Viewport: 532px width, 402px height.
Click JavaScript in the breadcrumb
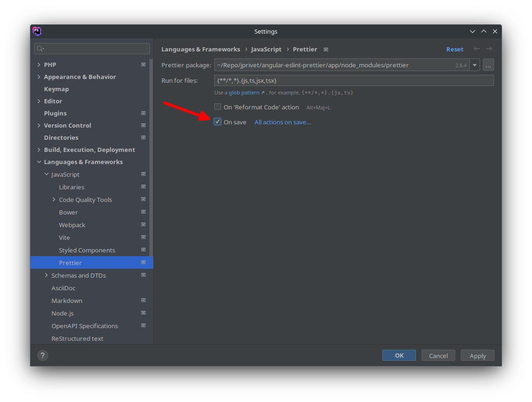pos(266,49)
